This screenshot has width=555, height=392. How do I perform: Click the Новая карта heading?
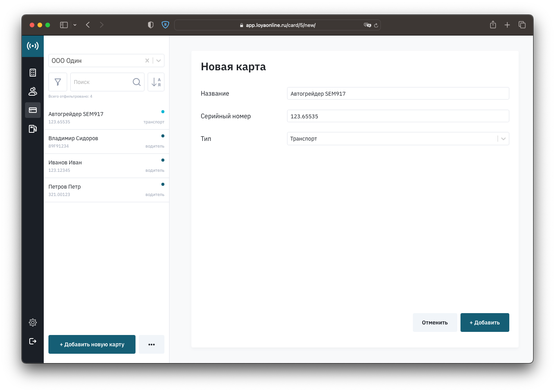233,67
